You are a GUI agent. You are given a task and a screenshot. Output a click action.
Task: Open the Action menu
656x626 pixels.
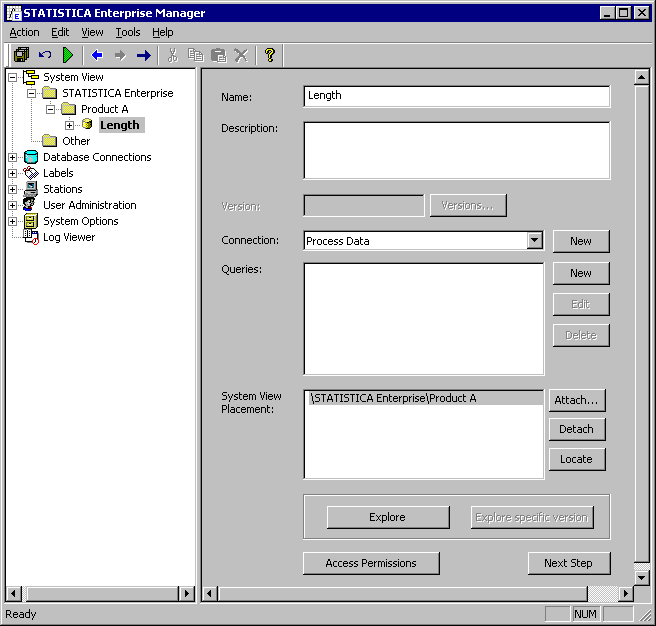[24, 32]
